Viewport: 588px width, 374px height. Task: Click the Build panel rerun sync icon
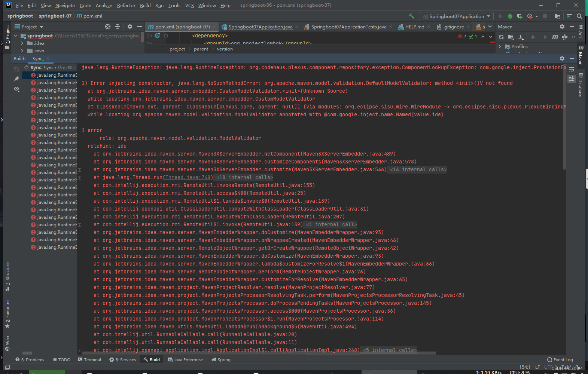pos(16,69)
